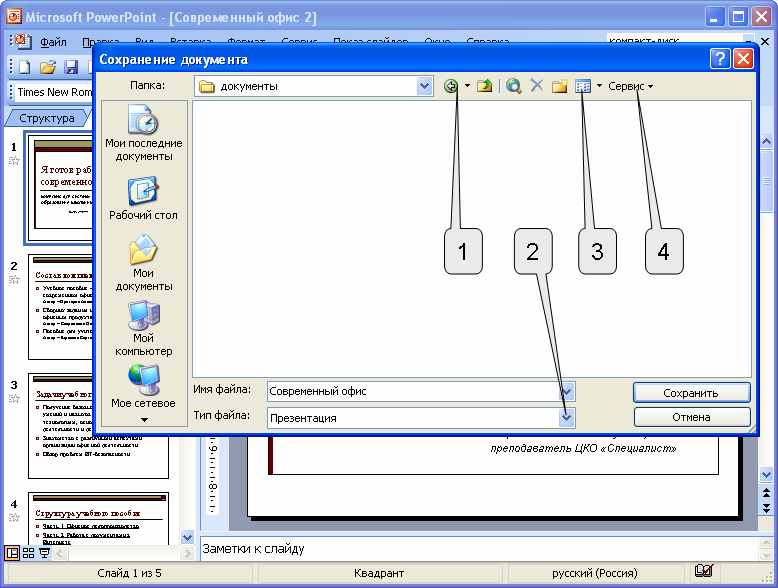
Task: Switch to the Структура tab
Action: click(47, 118)
